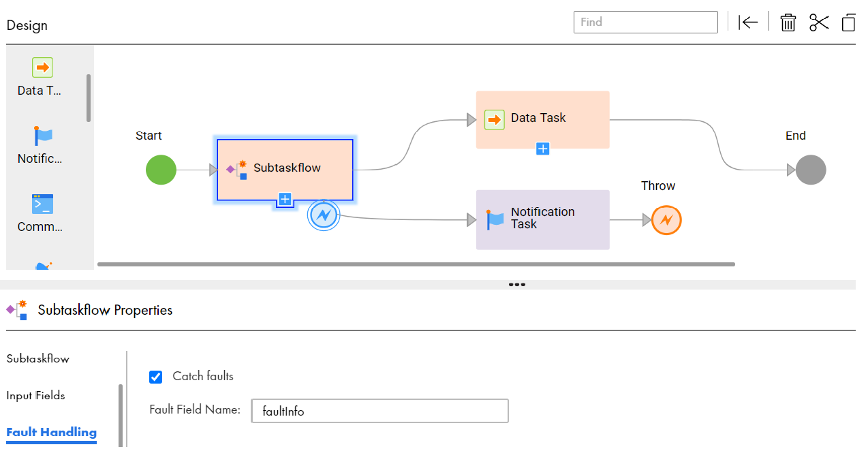Click the delete trash can icon
This screenshot has width=868, height=449.
coord(788,22)
